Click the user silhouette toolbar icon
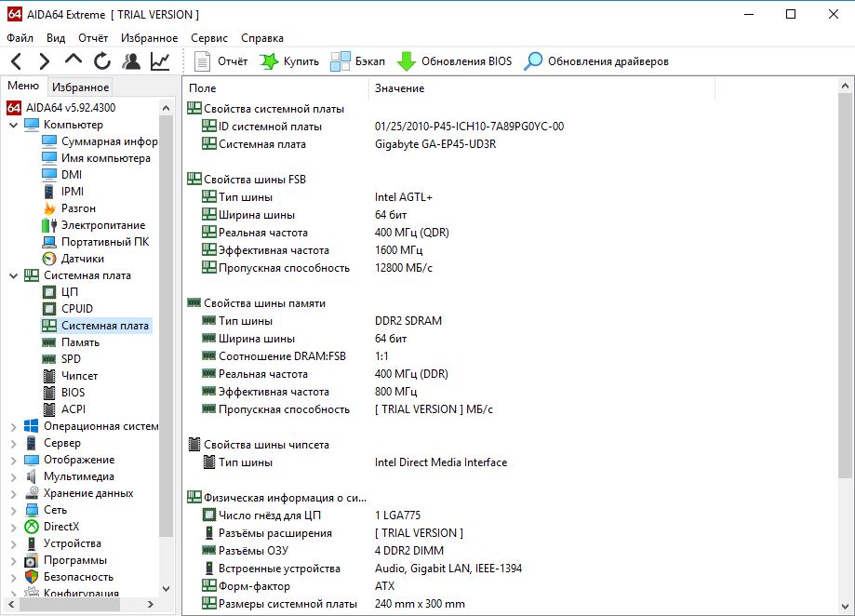The height and width of the screenshot is (616, 855). 131,61
